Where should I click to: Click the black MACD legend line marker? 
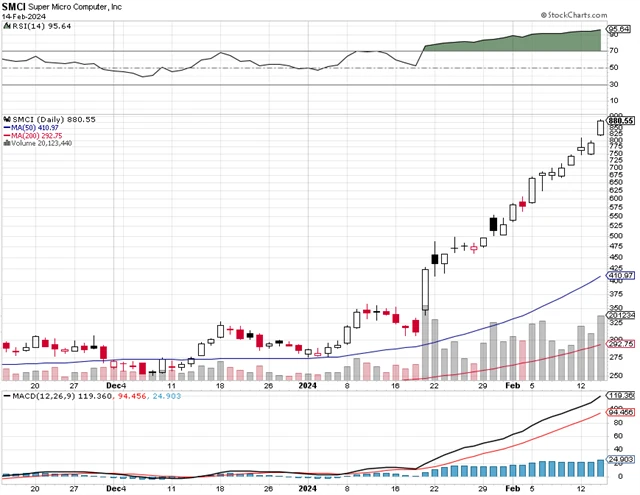coord(7,396)
